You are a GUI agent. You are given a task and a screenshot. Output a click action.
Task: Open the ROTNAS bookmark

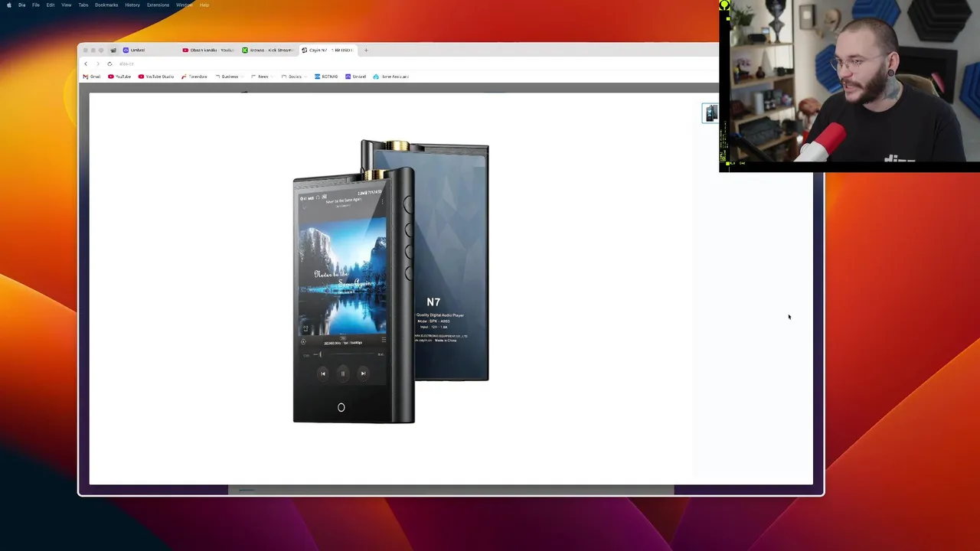[x=326, y=77]
